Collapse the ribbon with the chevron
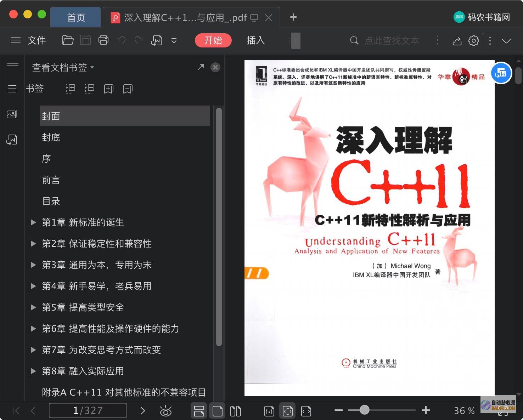Image resolution: width=523 pixels, height=420 pixels. point(507,41)
